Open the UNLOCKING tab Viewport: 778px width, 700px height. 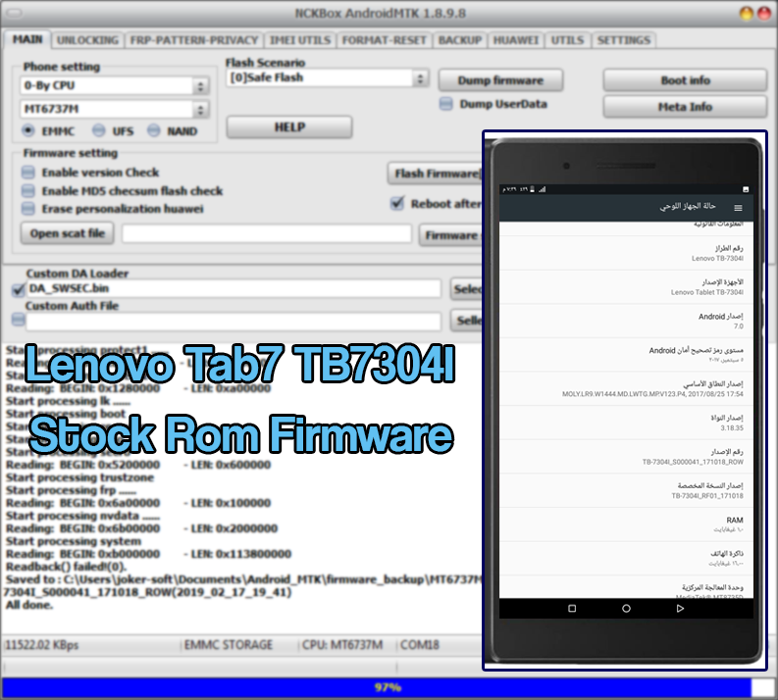click(x=87, y=40)
